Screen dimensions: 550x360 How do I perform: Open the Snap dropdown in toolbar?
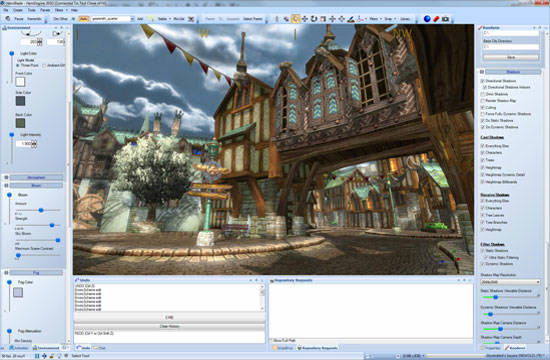[x=389, y=19]
